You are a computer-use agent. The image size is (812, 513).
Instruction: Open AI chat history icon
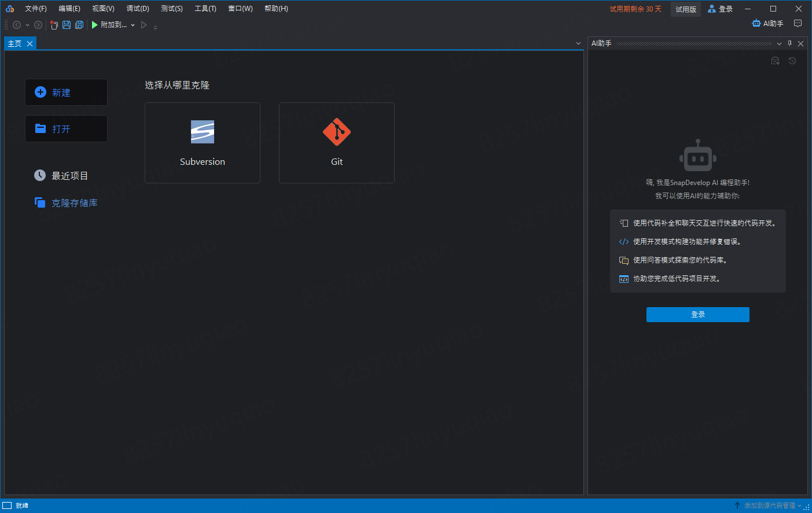click(792, 61)
